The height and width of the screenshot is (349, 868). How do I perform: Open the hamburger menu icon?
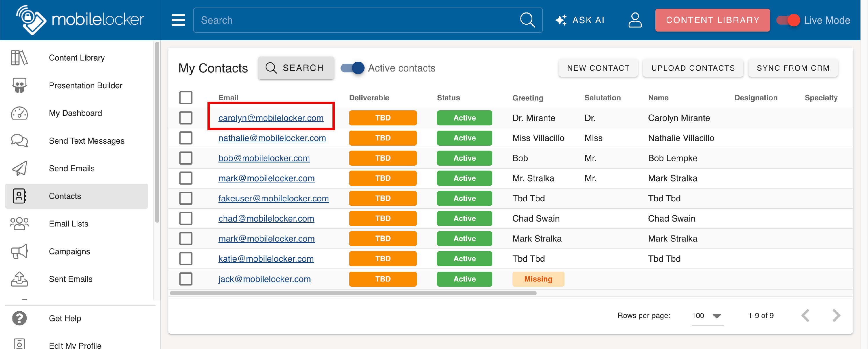coord(178,20)
